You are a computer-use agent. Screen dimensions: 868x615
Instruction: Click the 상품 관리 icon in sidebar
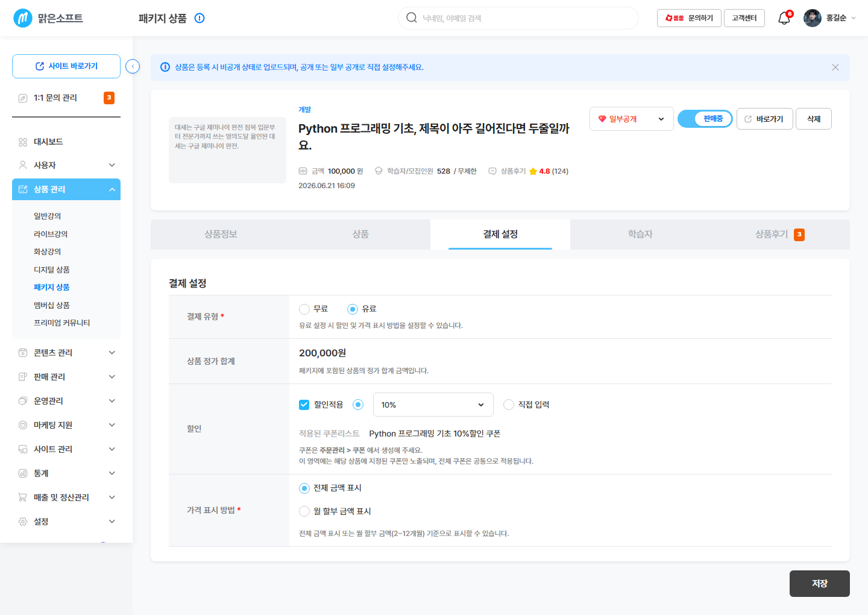click(x=23, y=189)
